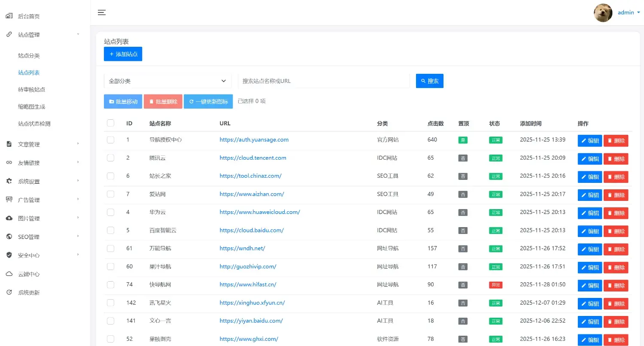The height and width of the screenshot is (346, 644).
Task: Click the 添加站点 button
Action: coord(123,54)
